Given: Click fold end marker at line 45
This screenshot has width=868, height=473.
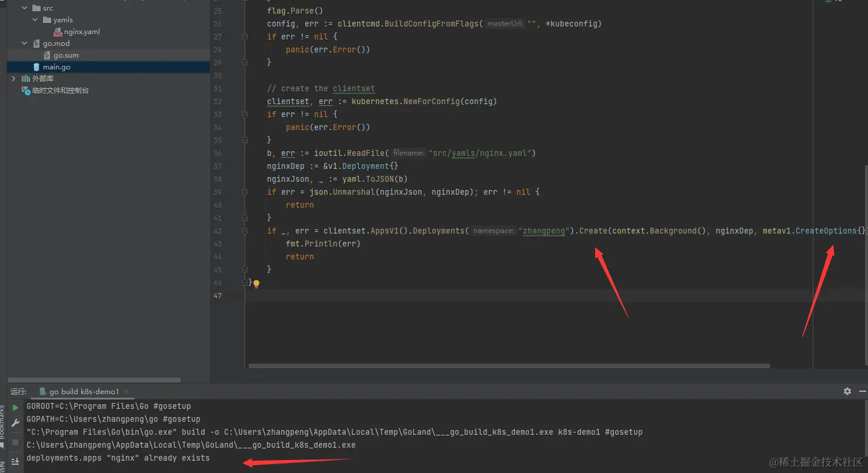Looking at the screenshot, I should pos(245,270).
